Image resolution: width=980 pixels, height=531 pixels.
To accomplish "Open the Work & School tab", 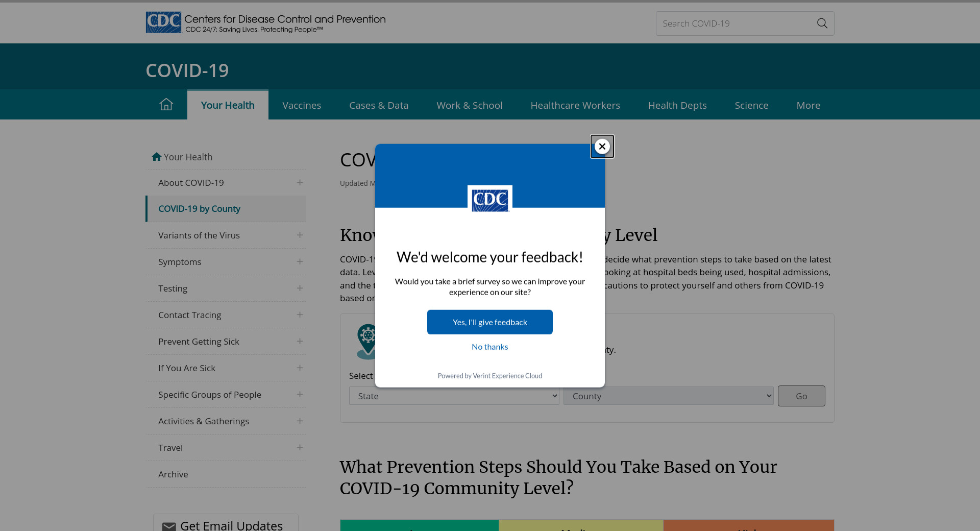I will 470,105.
